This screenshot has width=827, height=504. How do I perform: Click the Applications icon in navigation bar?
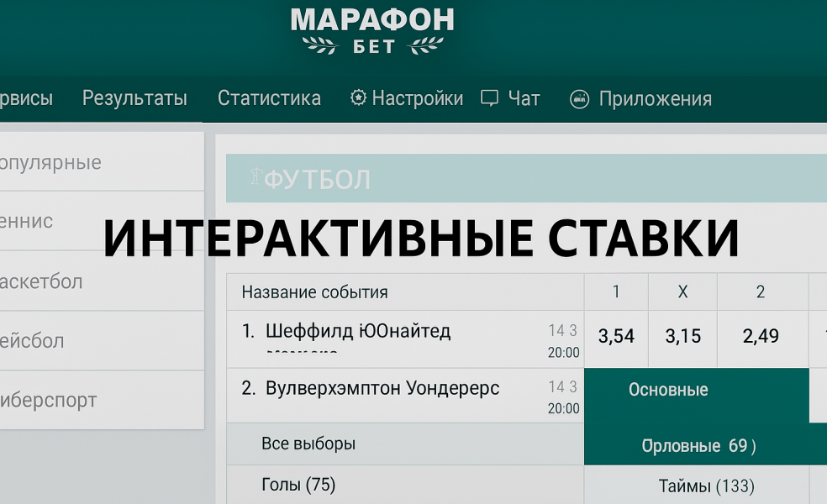[x=579, y=99]
